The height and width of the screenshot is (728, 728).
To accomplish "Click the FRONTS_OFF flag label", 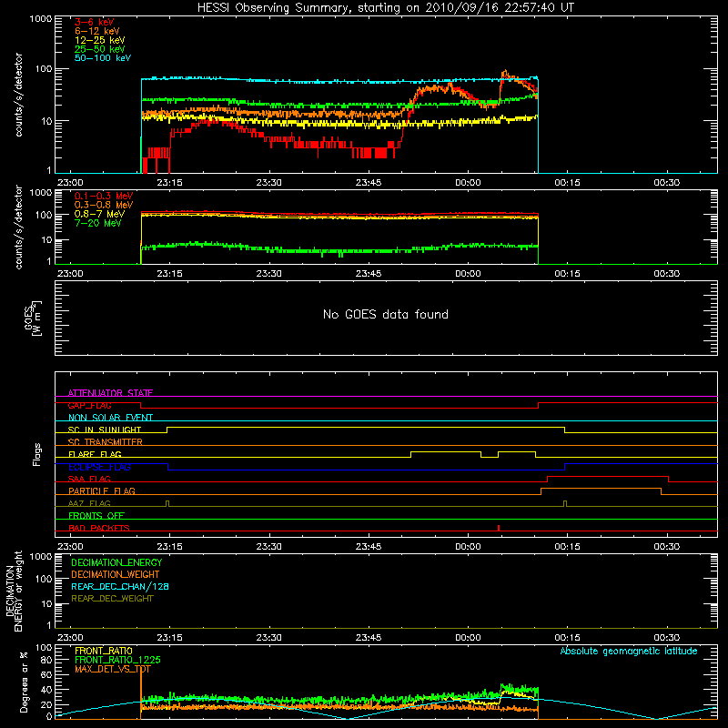I will point(96,516).
